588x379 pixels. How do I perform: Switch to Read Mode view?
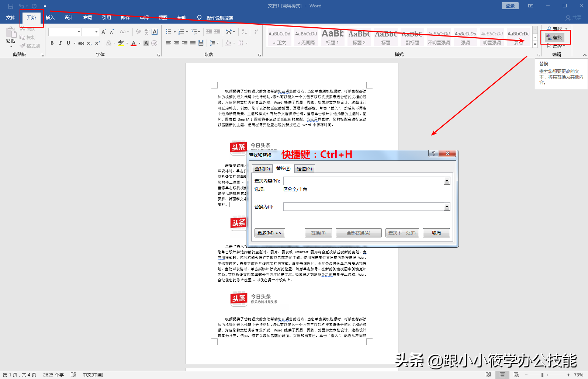[x=488, y=375]
